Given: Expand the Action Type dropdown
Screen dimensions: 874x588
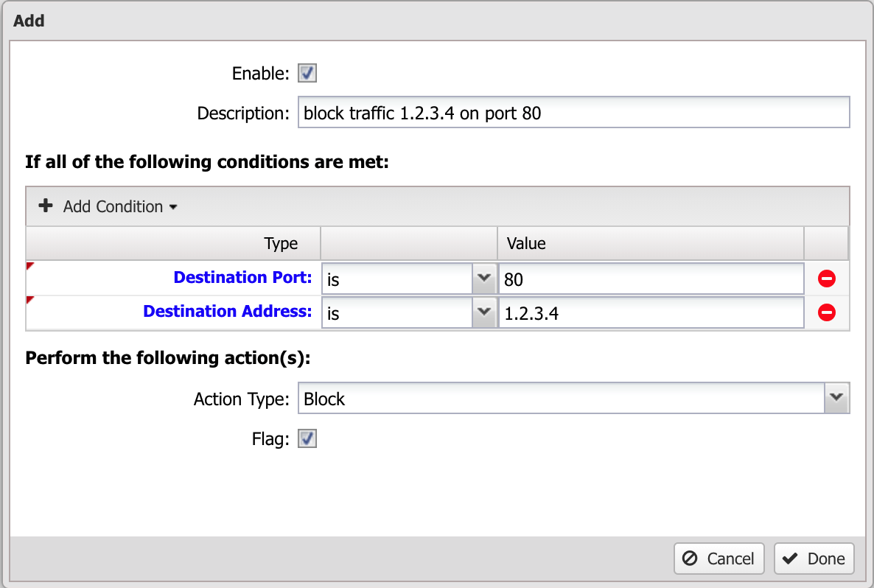Looking at the screenshot, I should (836, 398).
